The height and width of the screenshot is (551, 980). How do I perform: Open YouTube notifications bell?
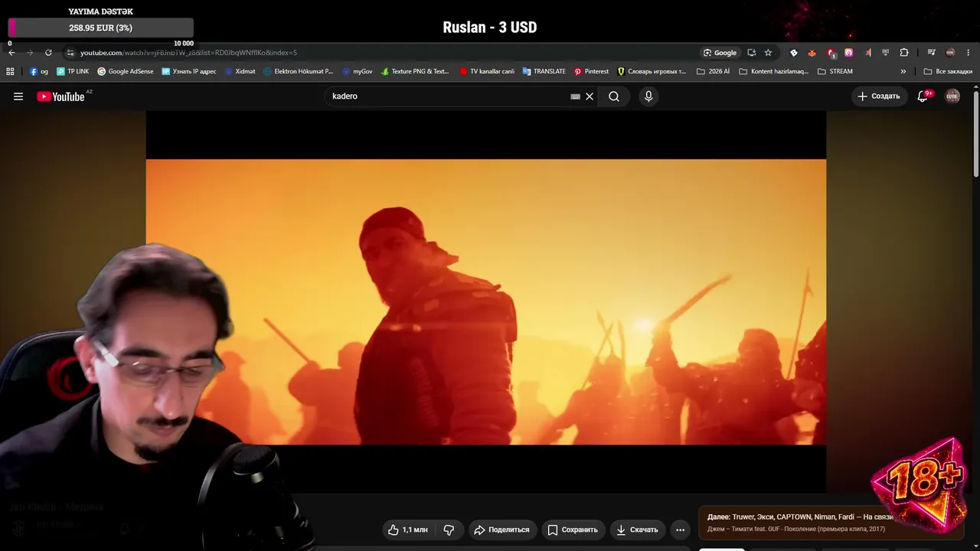point(923,96)
